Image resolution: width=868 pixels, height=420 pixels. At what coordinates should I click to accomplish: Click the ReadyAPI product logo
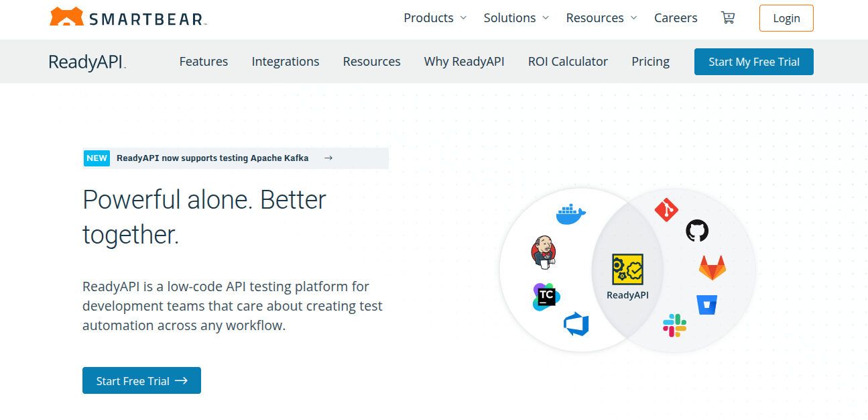click(87, 62)
